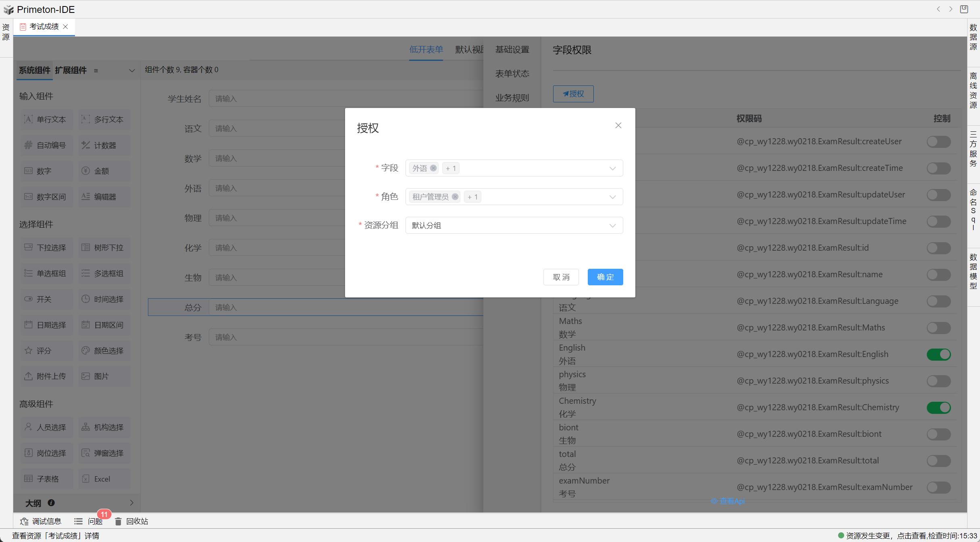
Task: Expand the 字段 multi-select dropdown
Action: point(612,168)
